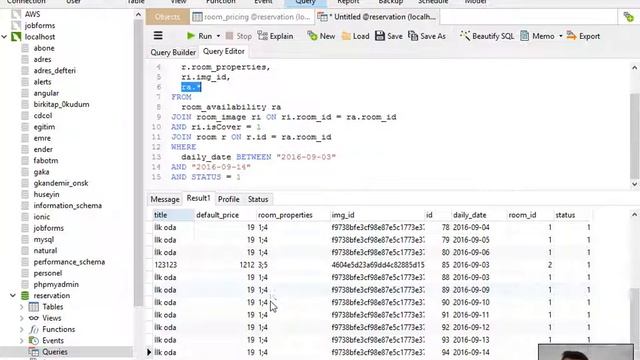Click the SQL editor scrollbar down arrow

pos(635,184)
